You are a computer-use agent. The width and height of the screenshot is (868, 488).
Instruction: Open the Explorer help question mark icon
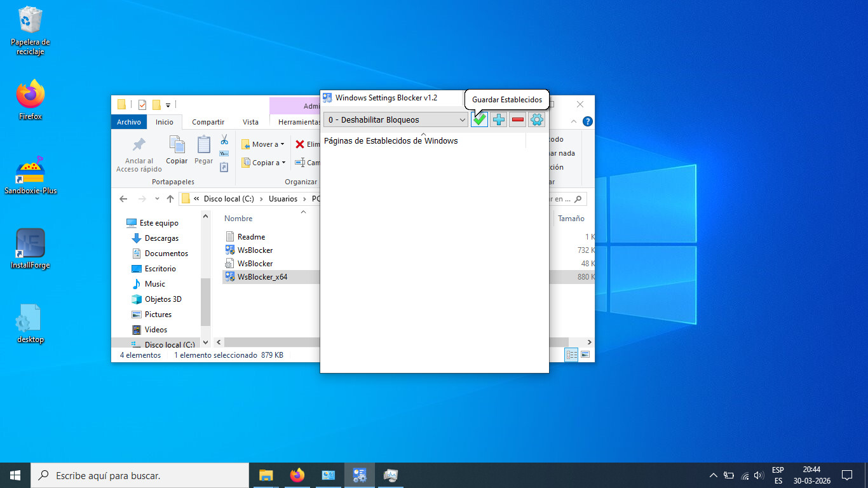[x=588, y=121]
